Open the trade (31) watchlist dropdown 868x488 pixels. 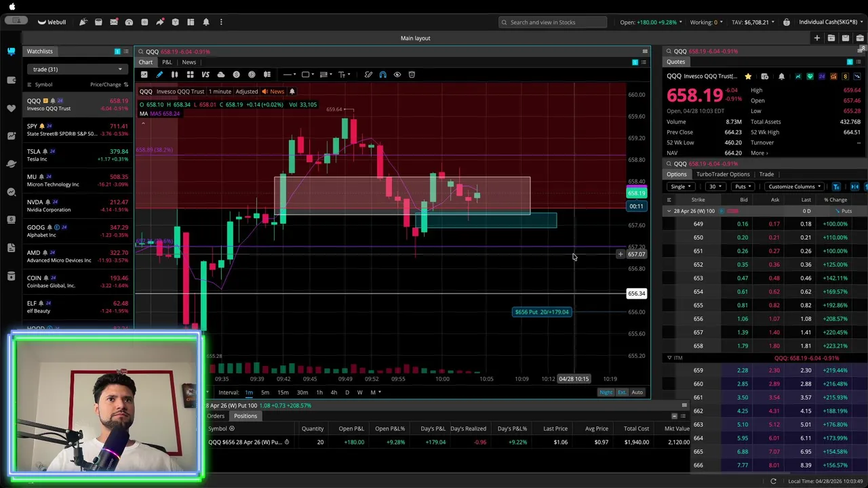pos(77,69)
